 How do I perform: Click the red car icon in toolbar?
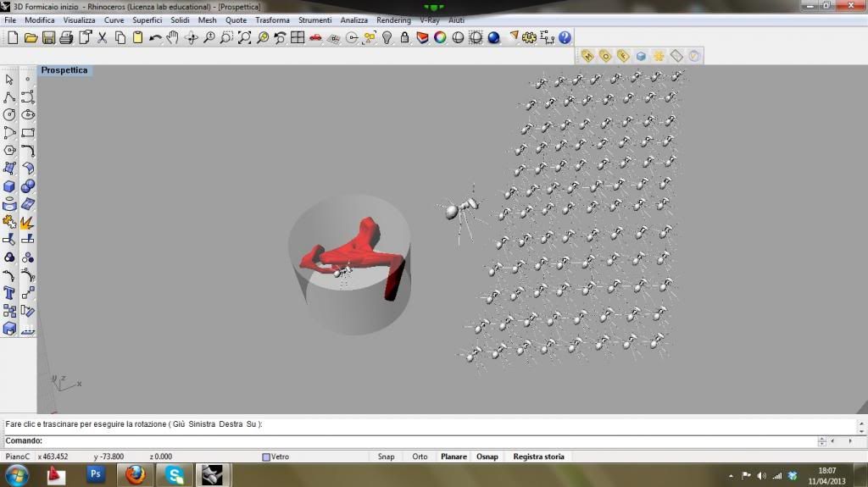point(315,37)
